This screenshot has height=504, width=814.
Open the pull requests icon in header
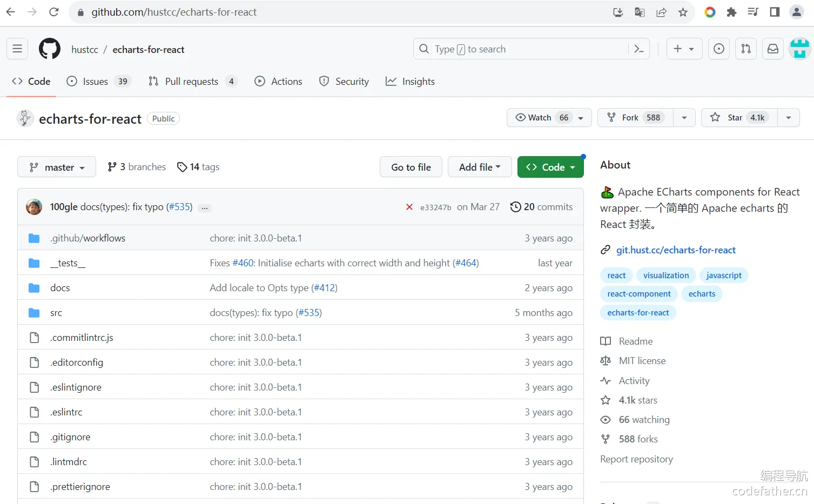746,49
